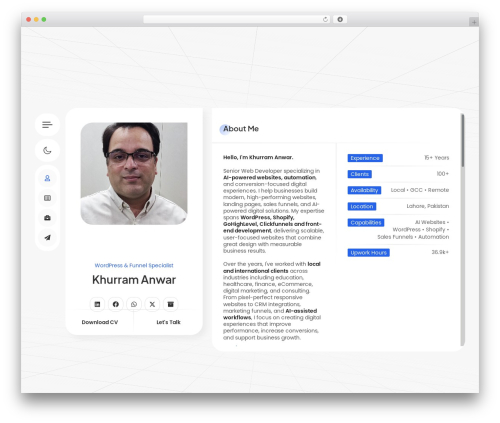Click the greeting line Hello, I'm Khurram Anwar
The width and height of the screenshot is (500, 423).
click(x=258, y=157)
